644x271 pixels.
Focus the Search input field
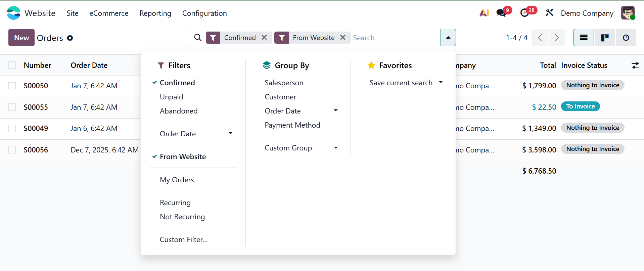pos(395,38)
